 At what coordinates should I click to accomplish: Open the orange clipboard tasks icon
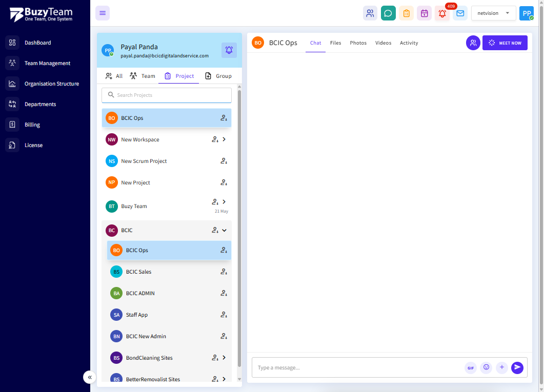tap(406, 13)
